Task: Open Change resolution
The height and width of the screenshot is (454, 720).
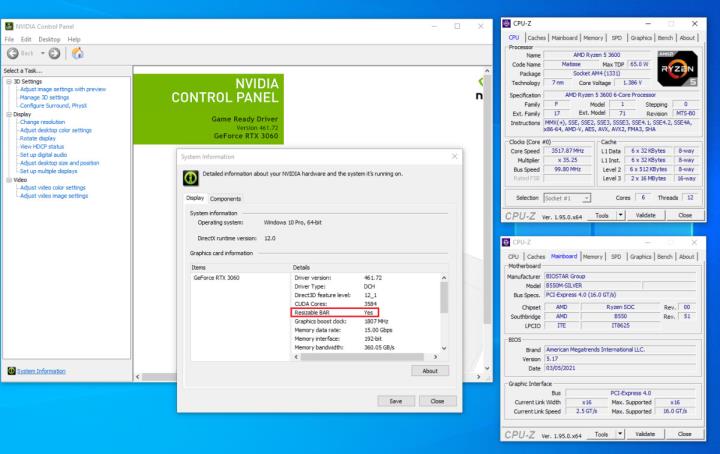Action: [x=42, y=122]
